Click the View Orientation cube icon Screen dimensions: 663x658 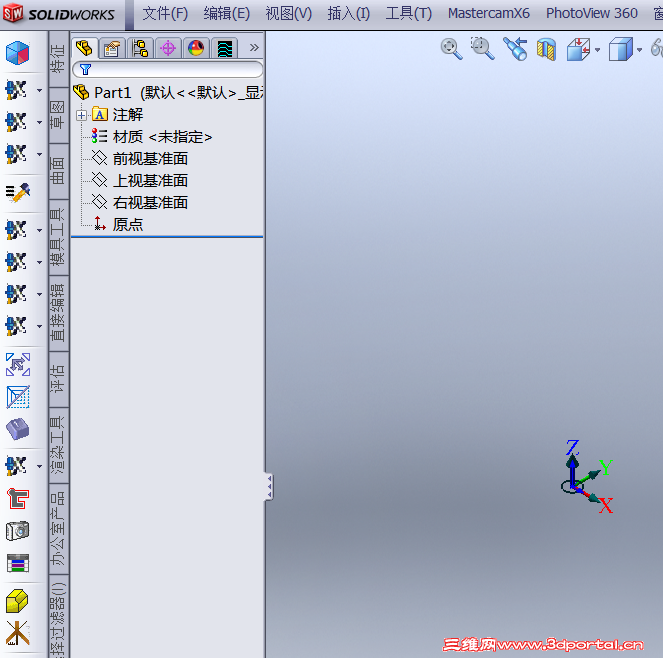[x=578, y=49]
